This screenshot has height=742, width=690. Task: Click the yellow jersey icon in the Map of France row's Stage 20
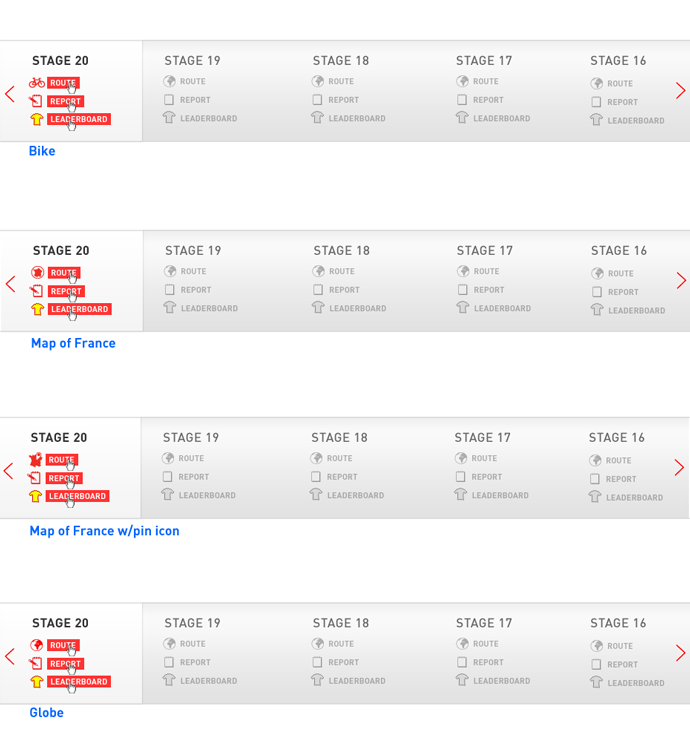37,309
